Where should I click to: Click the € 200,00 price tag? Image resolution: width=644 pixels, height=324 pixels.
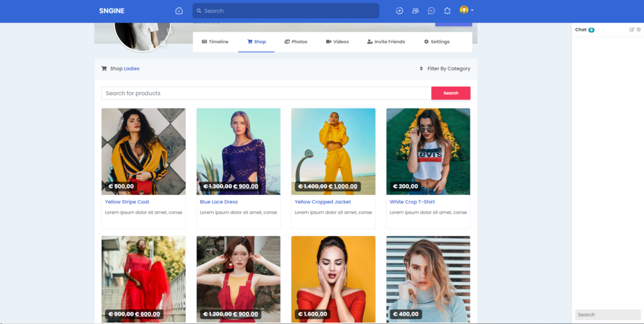406,187
